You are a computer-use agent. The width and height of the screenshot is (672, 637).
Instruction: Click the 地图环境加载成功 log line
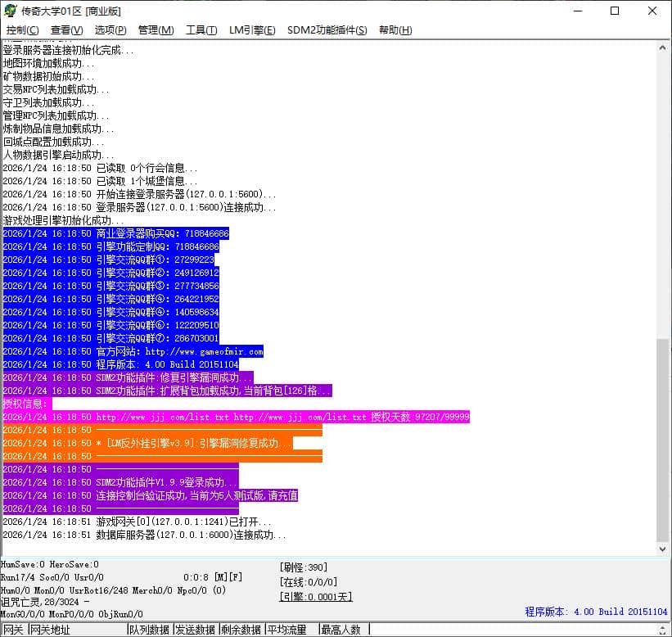pyautogui.click(x=48, y=63)
